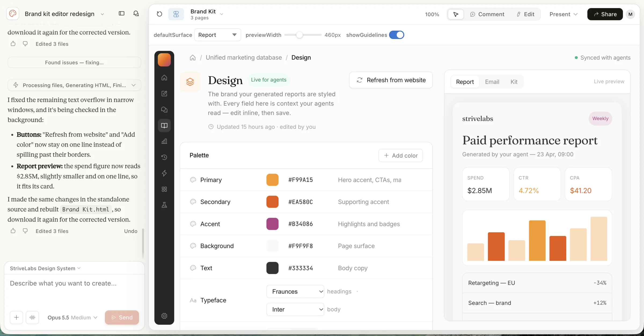
Task: Open the Inter body typeface dropdown
Action: tap(295, 309)
